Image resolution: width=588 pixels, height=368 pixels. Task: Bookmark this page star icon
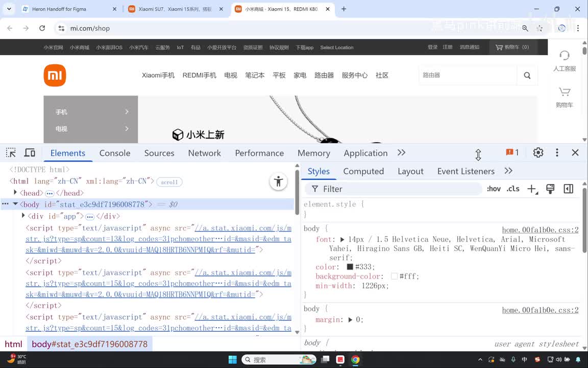pyautogui.click(x=540, y=28)
